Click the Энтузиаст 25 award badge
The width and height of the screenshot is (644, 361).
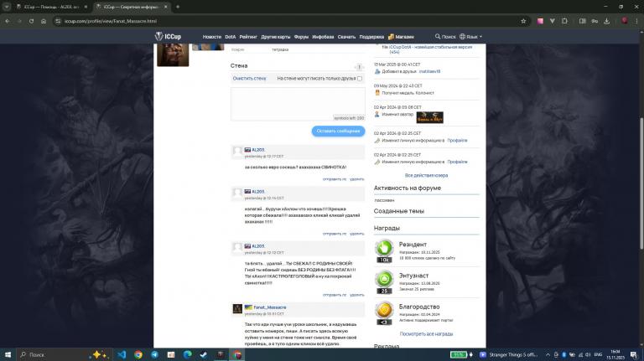pos(384,282)
